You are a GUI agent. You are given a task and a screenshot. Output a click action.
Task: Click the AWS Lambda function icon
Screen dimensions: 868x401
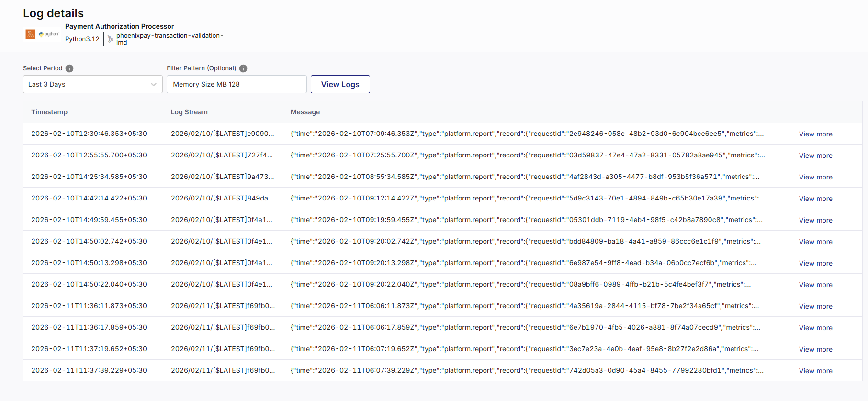30,34
